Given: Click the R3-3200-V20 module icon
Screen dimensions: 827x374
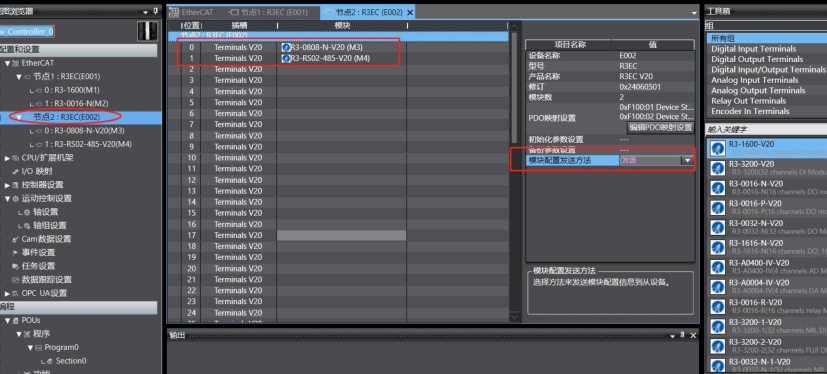Looking at the screenshot, I should (x=717, y=168).
